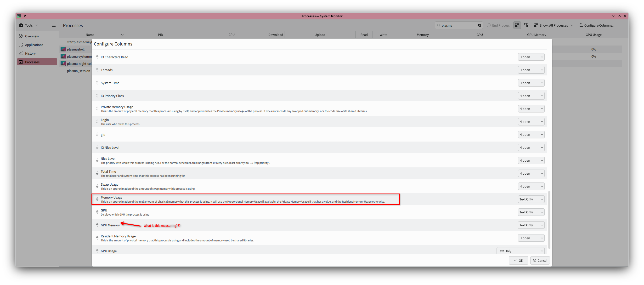Expand the Swap Usage Hidden dropdown
The image size is (644, 285).
point(531,186)
